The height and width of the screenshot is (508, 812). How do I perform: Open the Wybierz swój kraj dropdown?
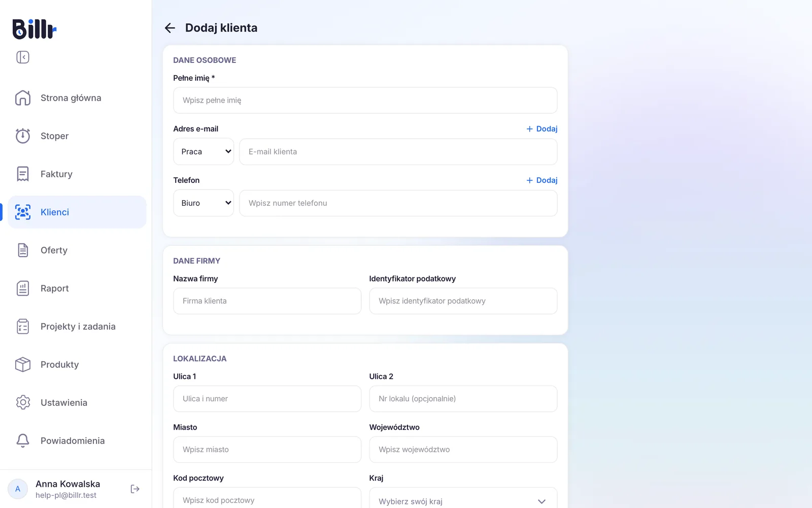point(463,500)
